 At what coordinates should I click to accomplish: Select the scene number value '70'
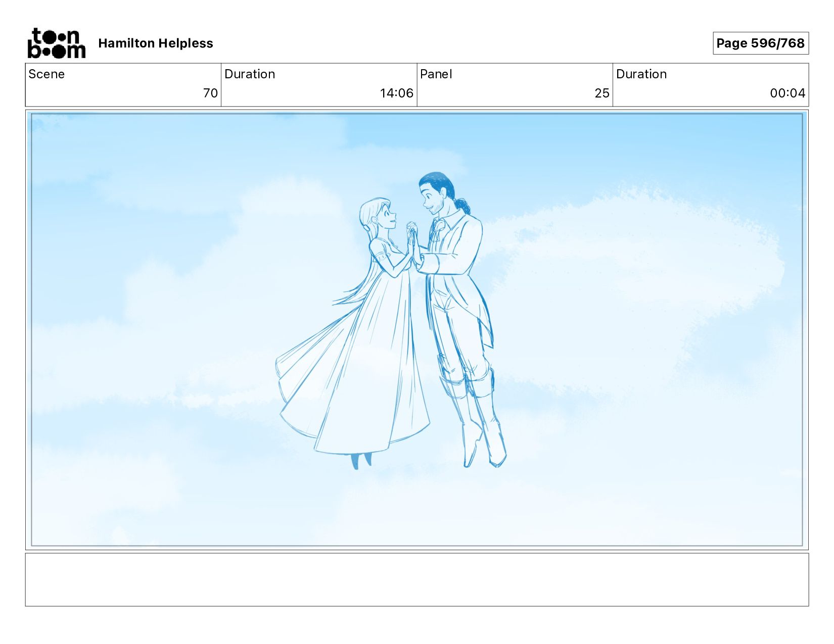tap(210, 93)
